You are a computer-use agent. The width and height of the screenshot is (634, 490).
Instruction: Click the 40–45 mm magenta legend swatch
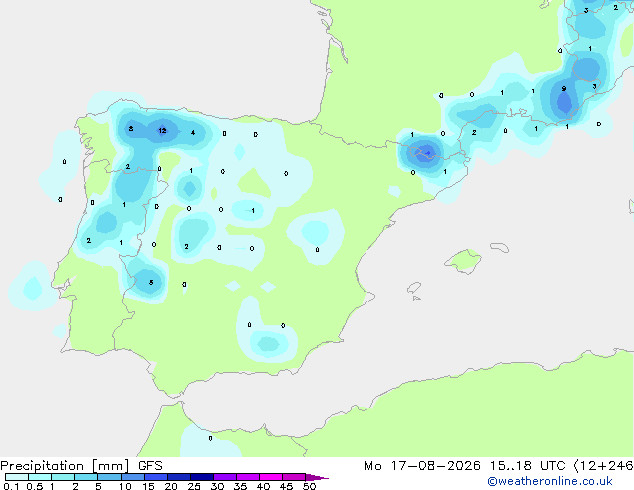(271, 477)
